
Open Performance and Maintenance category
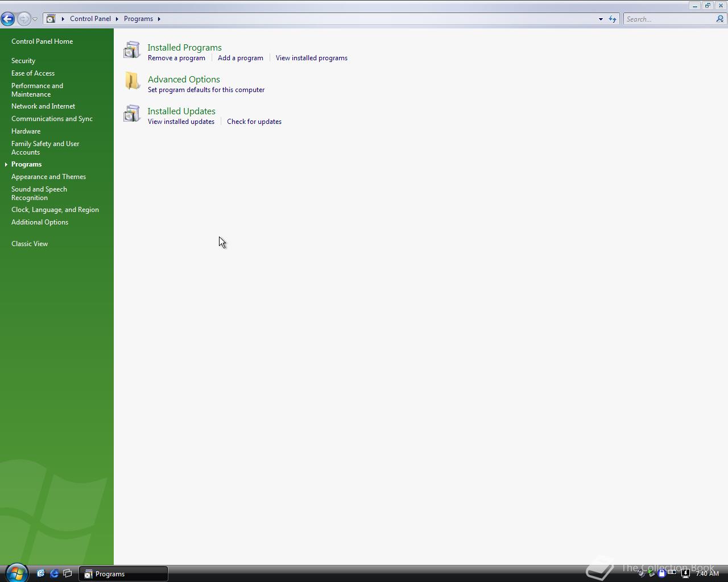coord(37,90)
